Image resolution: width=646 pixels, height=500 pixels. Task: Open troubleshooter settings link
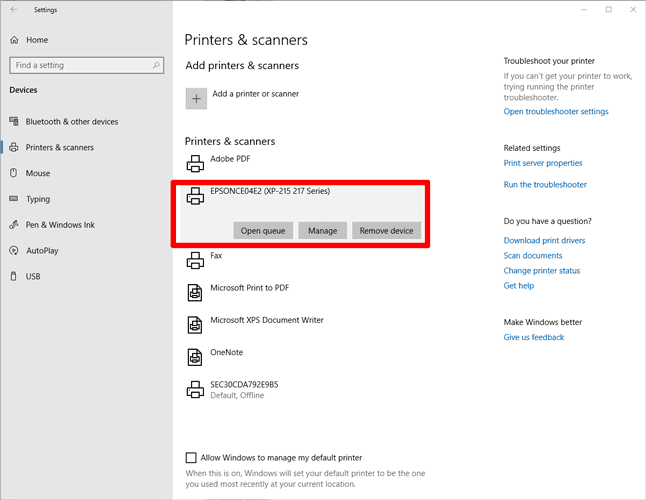coord(556,111)
